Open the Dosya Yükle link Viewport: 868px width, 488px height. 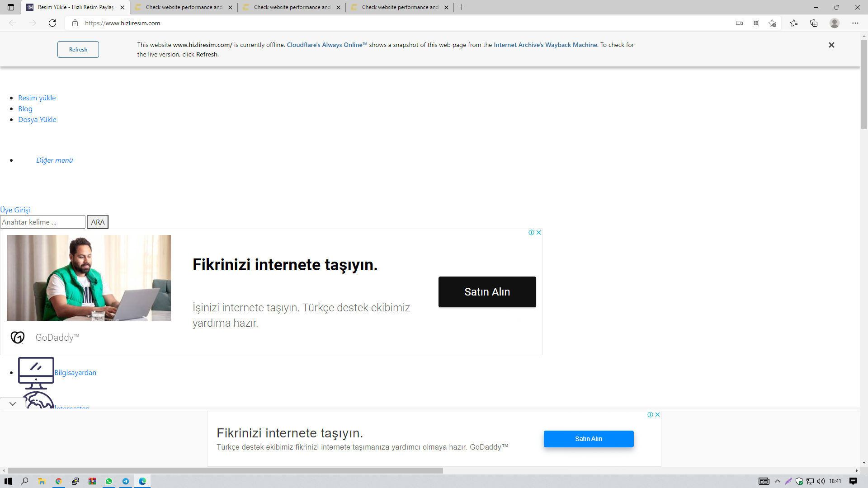click(x=37, y=120)
